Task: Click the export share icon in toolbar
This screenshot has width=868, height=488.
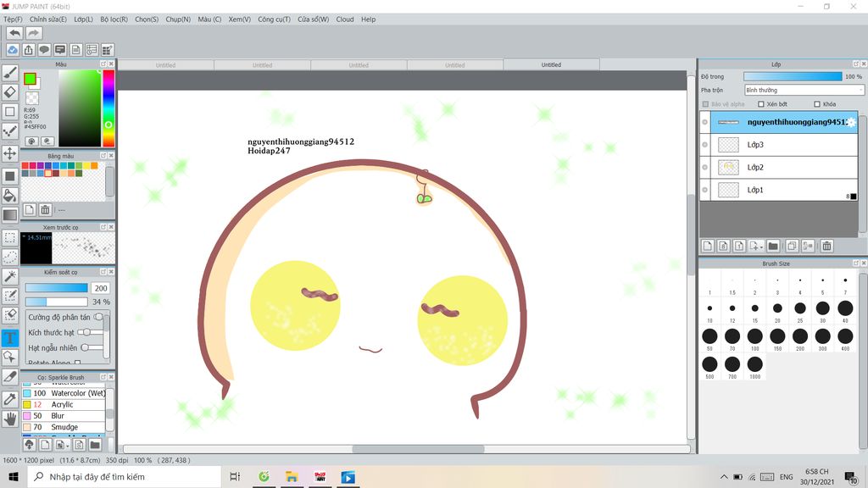Action: click(x=28, y=50)
